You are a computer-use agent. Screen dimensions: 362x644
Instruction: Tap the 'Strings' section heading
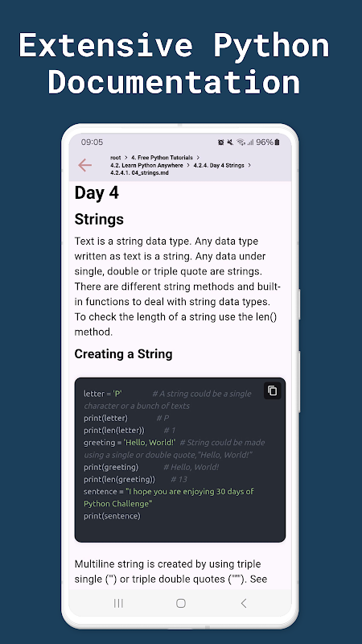(99, 219)
